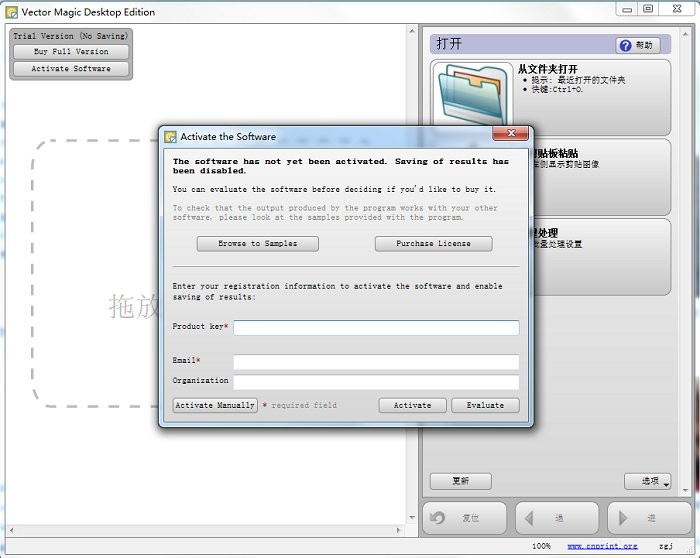This screenshot has height=558, width=700.
Task: Focus the Organization input field
Action: click(x=376, y=382)
